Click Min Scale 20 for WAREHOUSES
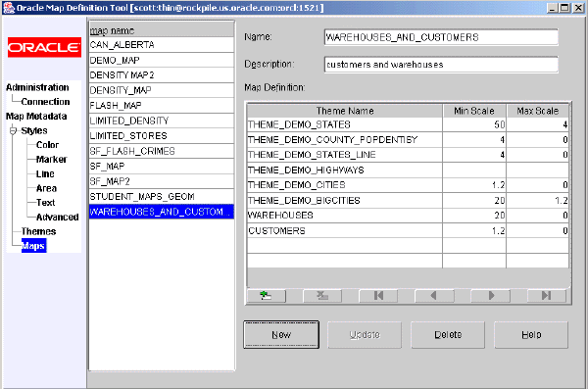The image size is (588, 389). (x=474, y=216)
